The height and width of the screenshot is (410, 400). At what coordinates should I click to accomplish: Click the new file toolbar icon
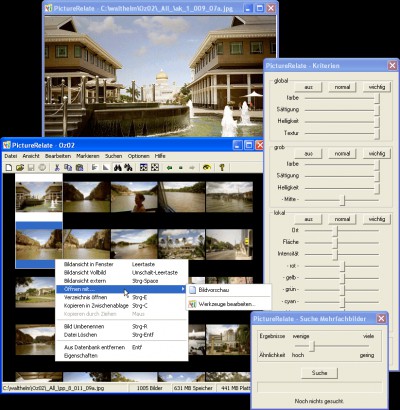[9, 167]
